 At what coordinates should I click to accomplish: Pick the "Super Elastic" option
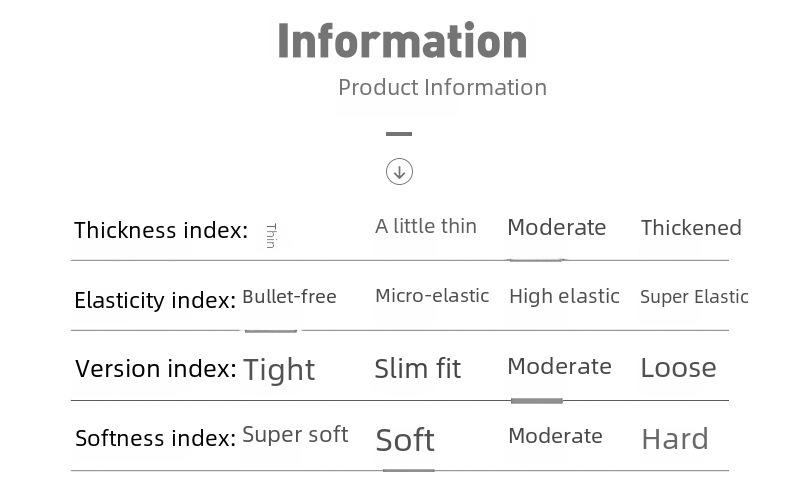694,297
